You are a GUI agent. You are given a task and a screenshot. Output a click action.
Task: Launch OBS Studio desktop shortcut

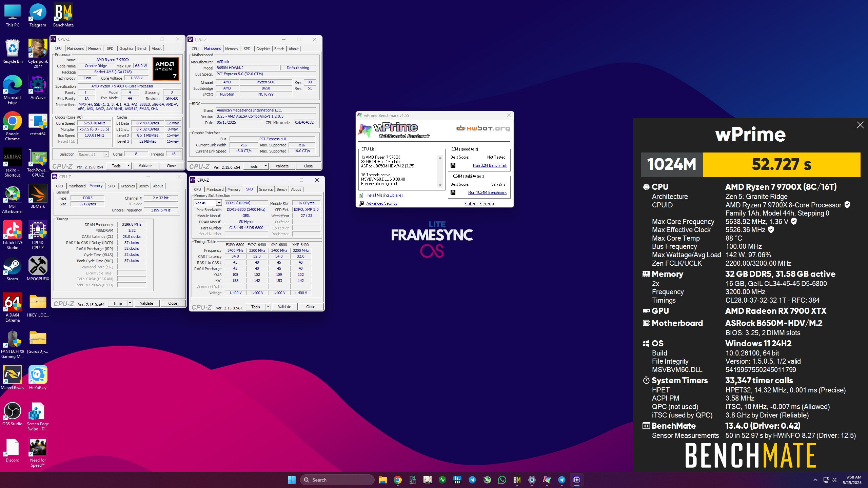(13, 414)
